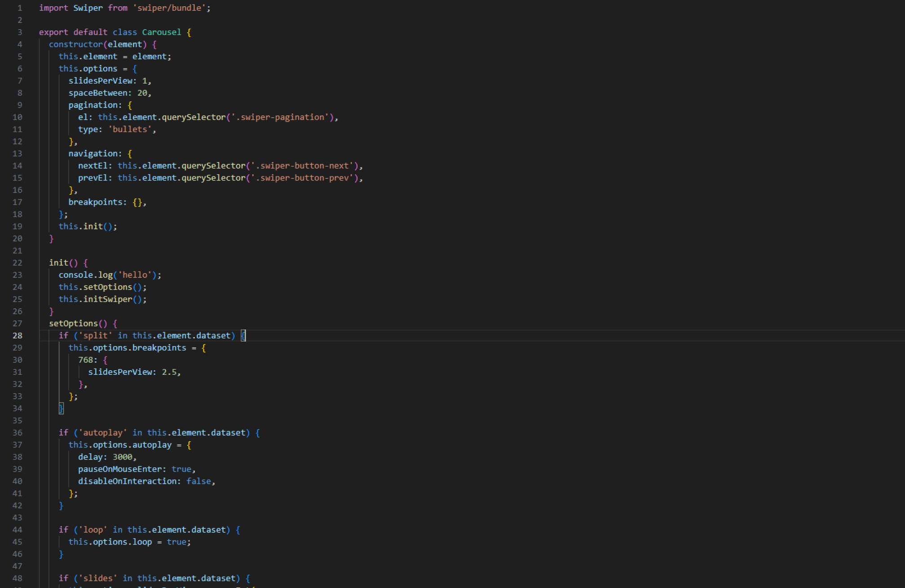Click line number 28 in the gutter
The width and height of the screenshot is (905, 588).
pyautogui.click(x=18, y=335)
